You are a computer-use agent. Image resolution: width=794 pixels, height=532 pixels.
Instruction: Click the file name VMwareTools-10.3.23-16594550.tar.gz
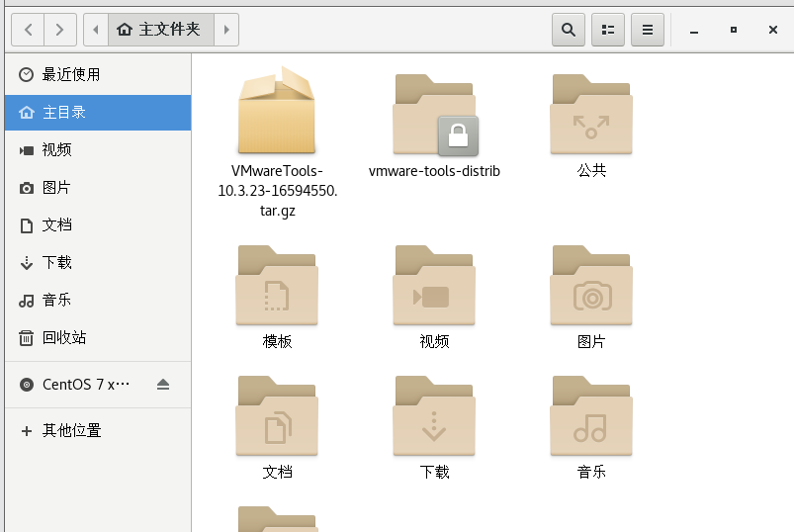(x=278, y=191)
